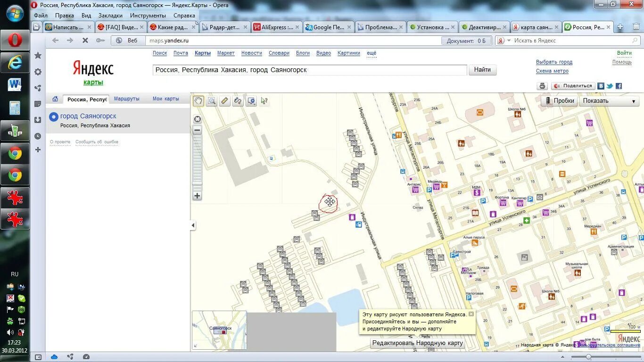Activate the zoom-to-area magnifier tool
Image resolution: width=644 pixels, height=362 pixels.
click(x=212, y=100)
